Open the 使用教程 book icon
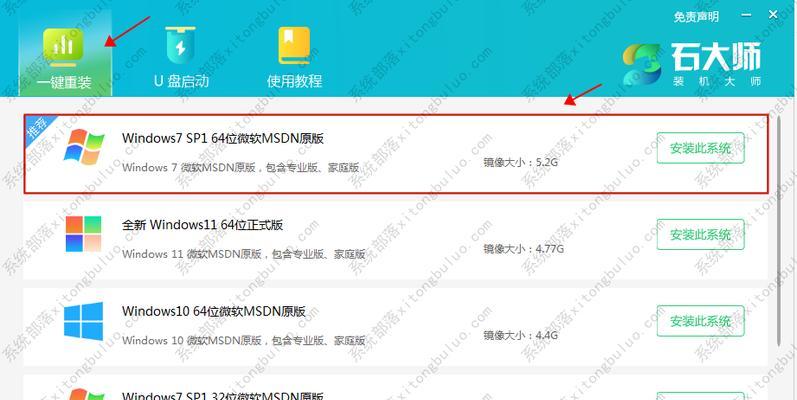Screen dimensions: 797x400 click(294, 46)
